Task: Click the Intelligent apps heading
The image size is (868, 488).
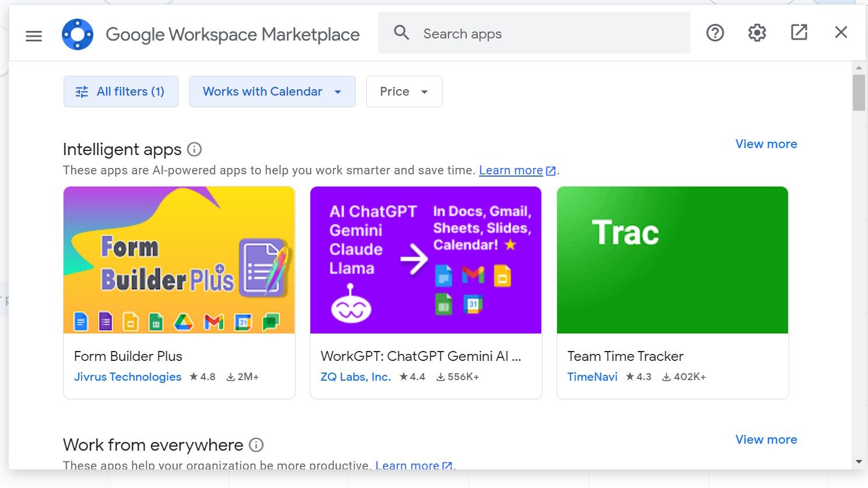Action: 123,150
